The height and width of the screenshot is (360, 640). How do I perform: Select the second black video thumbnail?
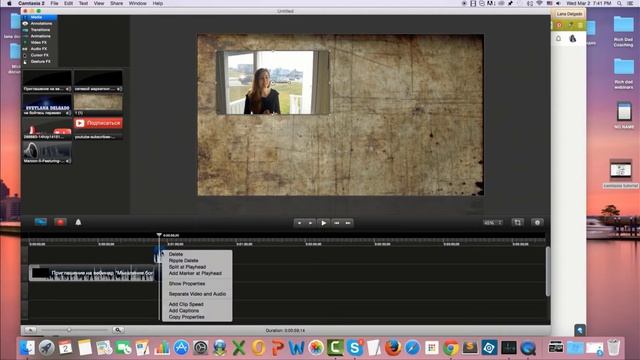[98, 81]
